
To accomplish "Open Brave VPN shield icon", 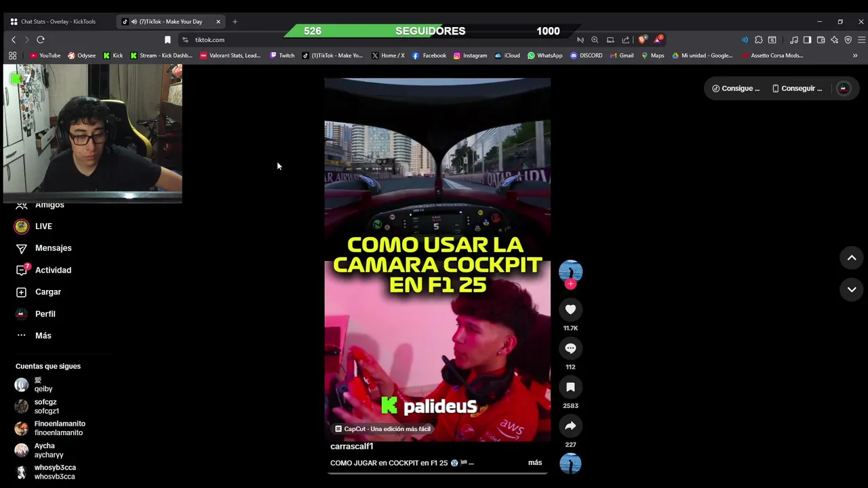I will 848,40.
